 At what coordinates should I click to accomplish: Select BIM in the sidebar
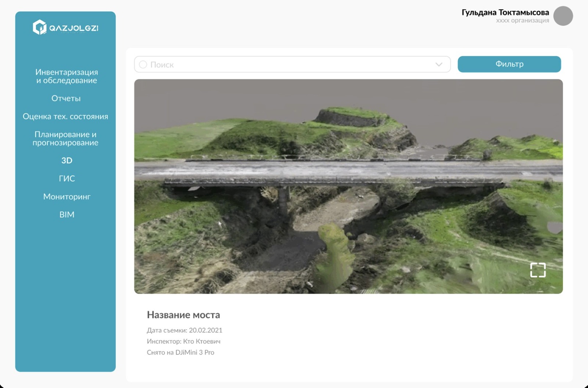pyautogui.click(x=67, y=214)
